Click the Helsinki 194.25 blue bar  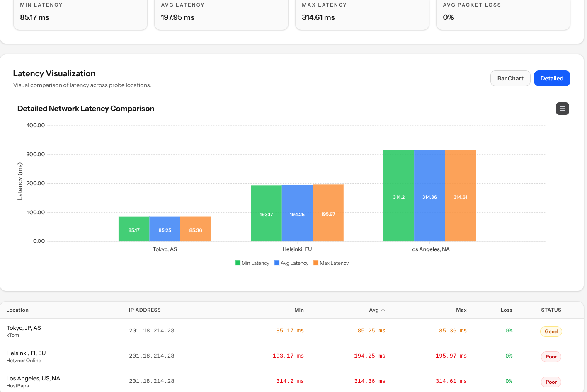(x=297, y=213)
